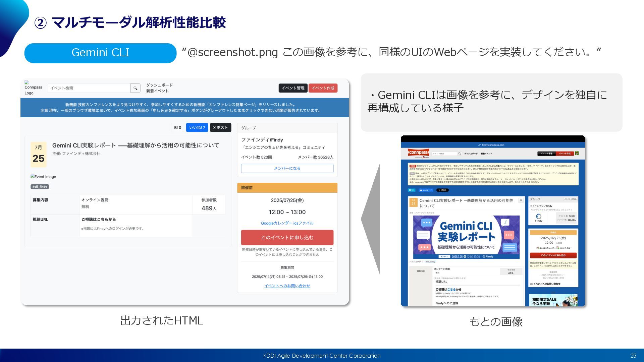644x362 pixels.
Task: Click the イベント作成 button in the original image
Action: [565, 154]
